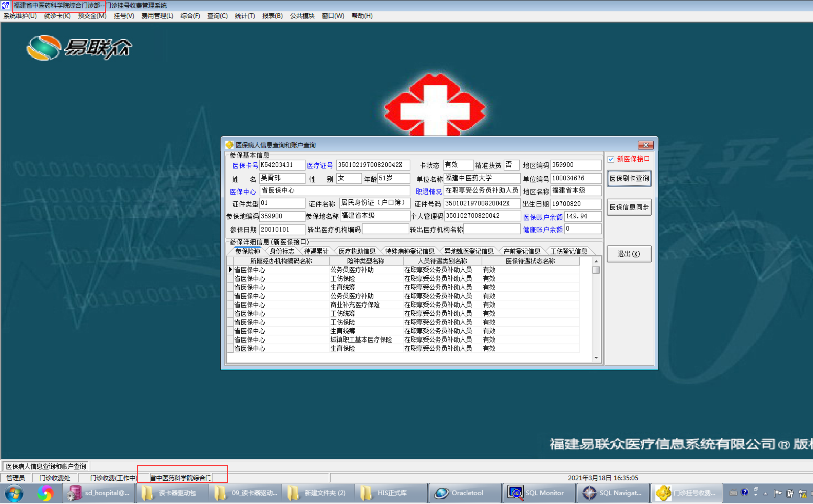813x504 pixels.
Task: Launch the colorful browser icon in taskbar
Action: coord(46,493)
